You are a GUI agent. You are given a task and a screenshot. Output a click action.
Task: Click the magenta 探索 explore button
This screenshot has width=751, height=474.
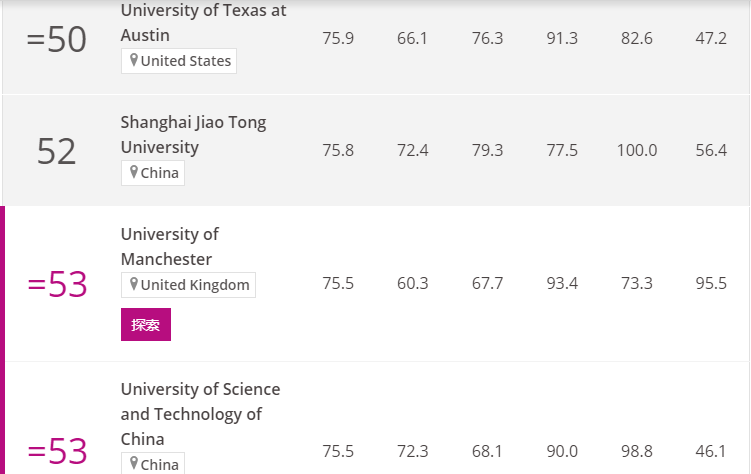pyautogui.click(x=146, y=325)
